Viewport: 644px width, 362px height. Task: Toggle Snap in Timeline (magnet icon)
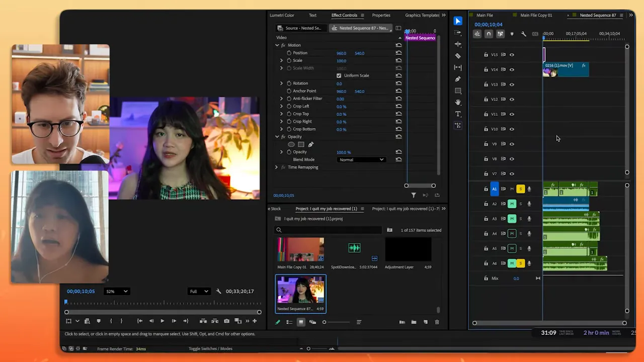[x=489, y=34]
